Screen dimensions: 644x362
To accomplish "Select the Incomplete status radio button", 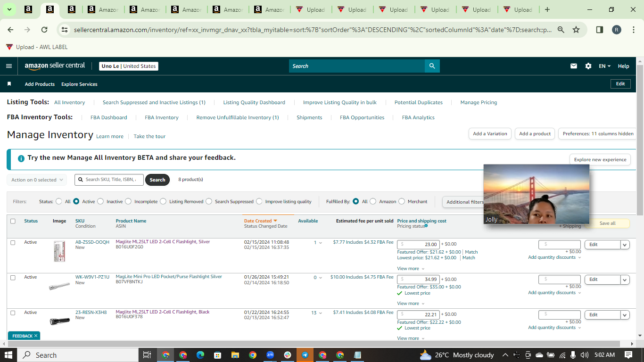I will (128, 201).
